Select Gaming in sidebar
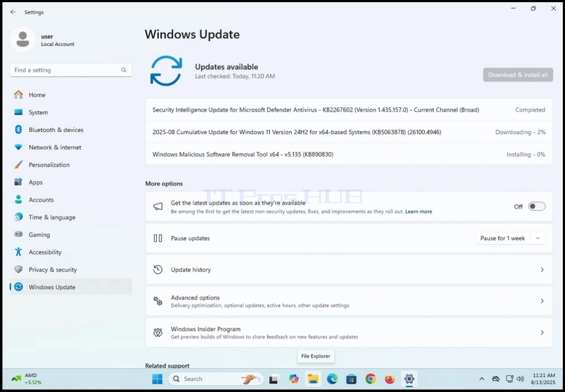Image resolution: width=565 pixels, height=392 pixels. (x=70, y=235)
